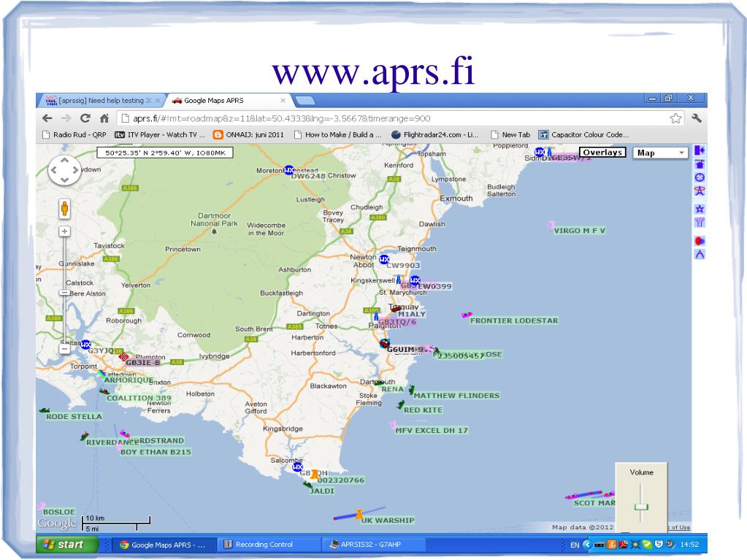The image size is (747, 560).
Task: Open a new browser tab
Action: [x=305, y=101]
